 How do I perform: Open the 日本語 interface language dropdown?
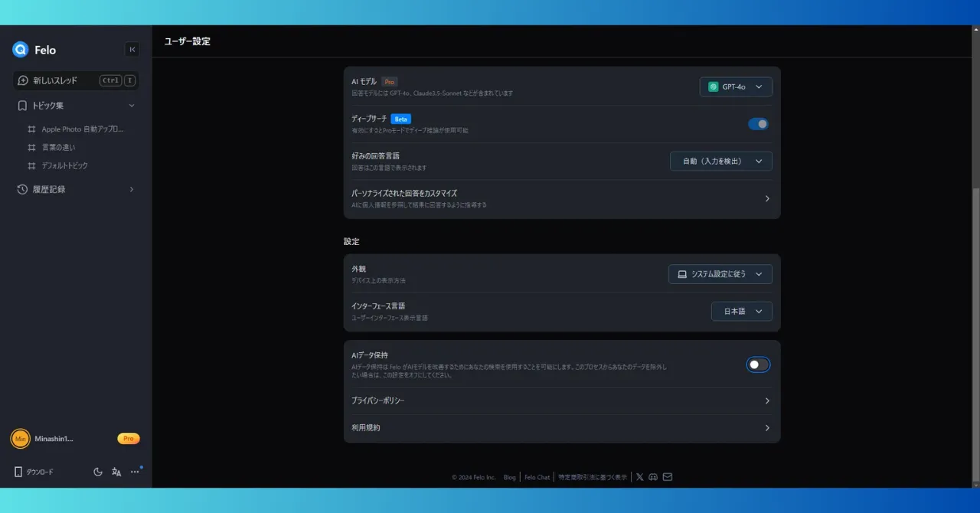741,312
